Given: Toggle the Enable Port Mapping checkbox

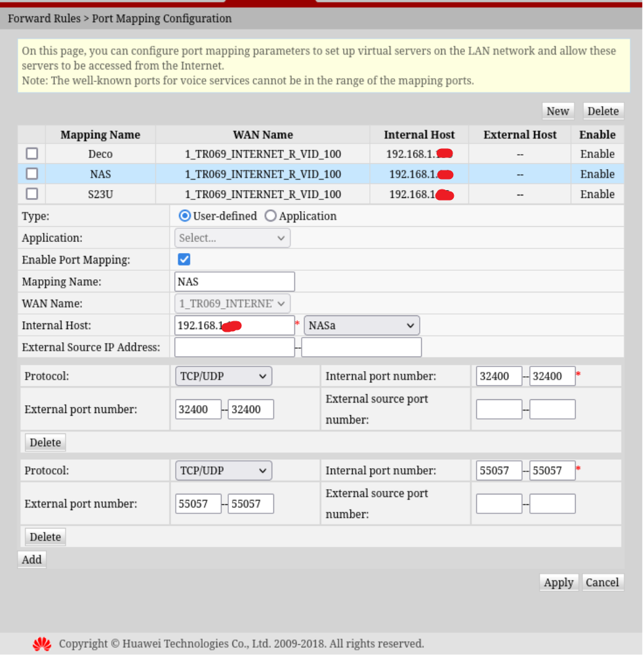Looking at the screenshot, I should pos(184,260).
